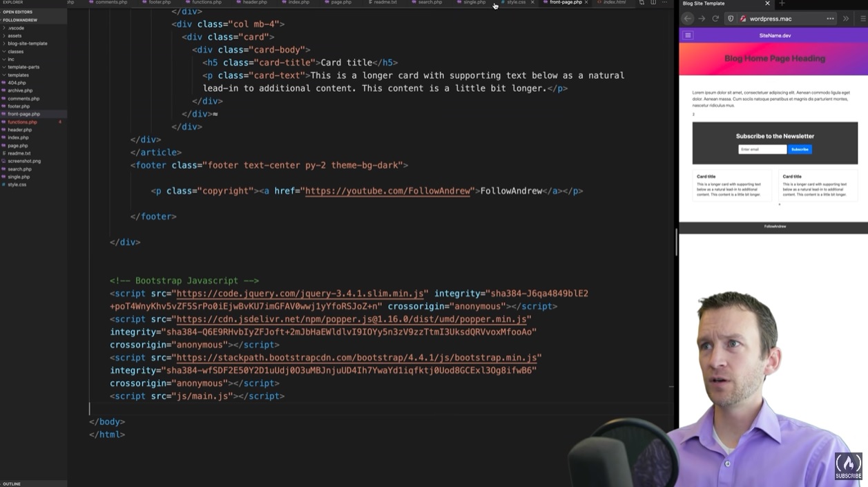Open the page actions ellipsis in address bar
The height and width of the screenshot is (487, 868).
coord(830,19)
